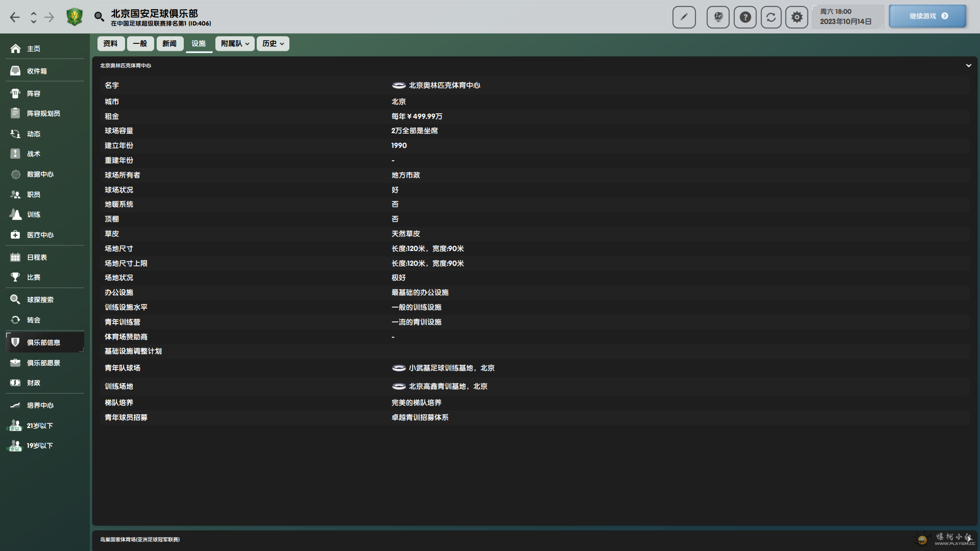Expand the 鸟巢国家体育场 section header
Screen dimensions: 980x551
[535, 539]
